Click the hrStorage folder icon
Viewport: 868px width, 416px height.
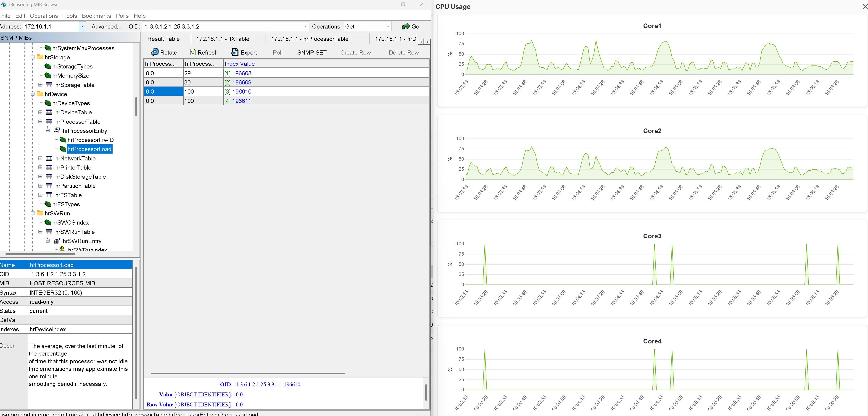(40, 57)
